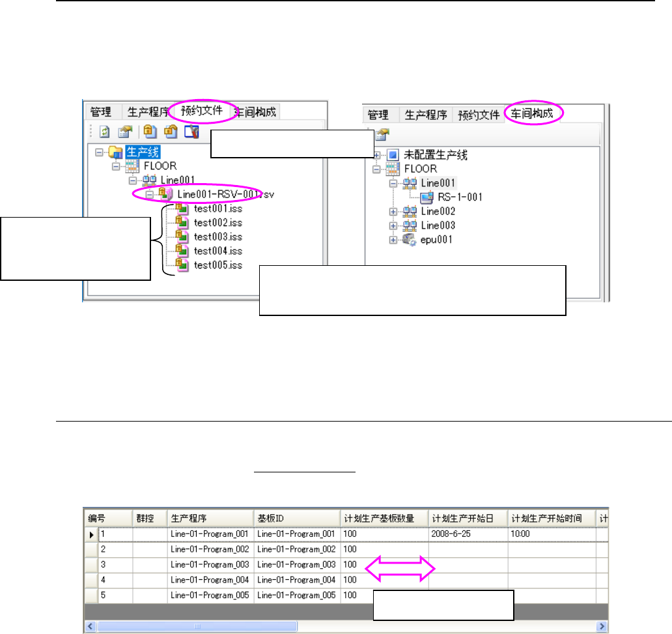Collapse the FLOOR node in left tree
The height and width of the screenshot is (634, 672).
116,166
